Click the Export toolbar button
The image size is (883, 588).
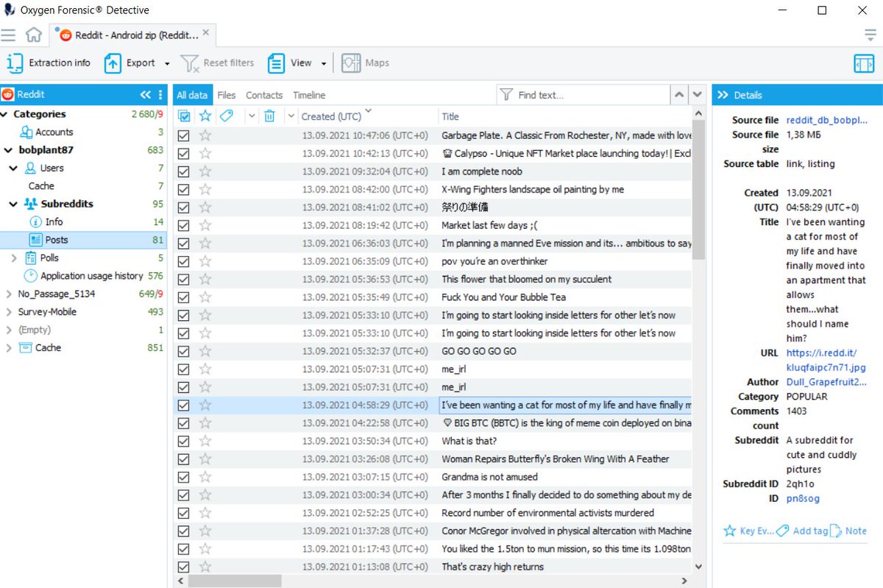(130, 63)
